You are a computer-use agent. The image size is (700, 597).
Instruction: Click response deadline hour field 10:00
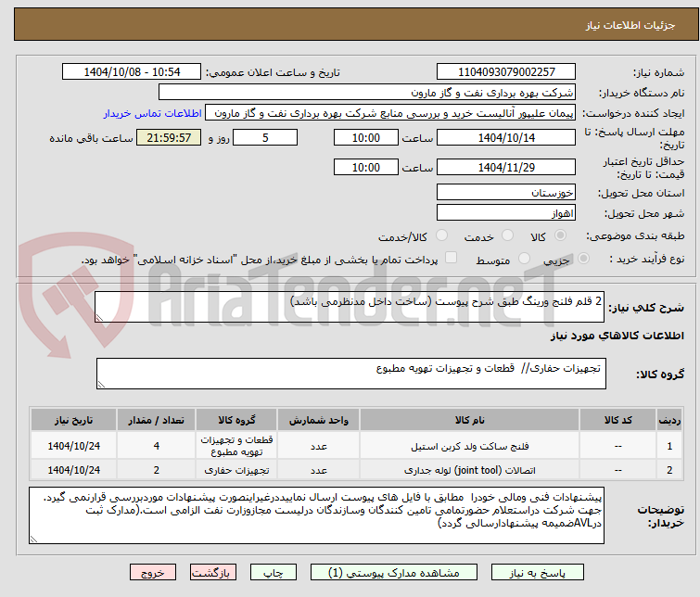point(366,137)
